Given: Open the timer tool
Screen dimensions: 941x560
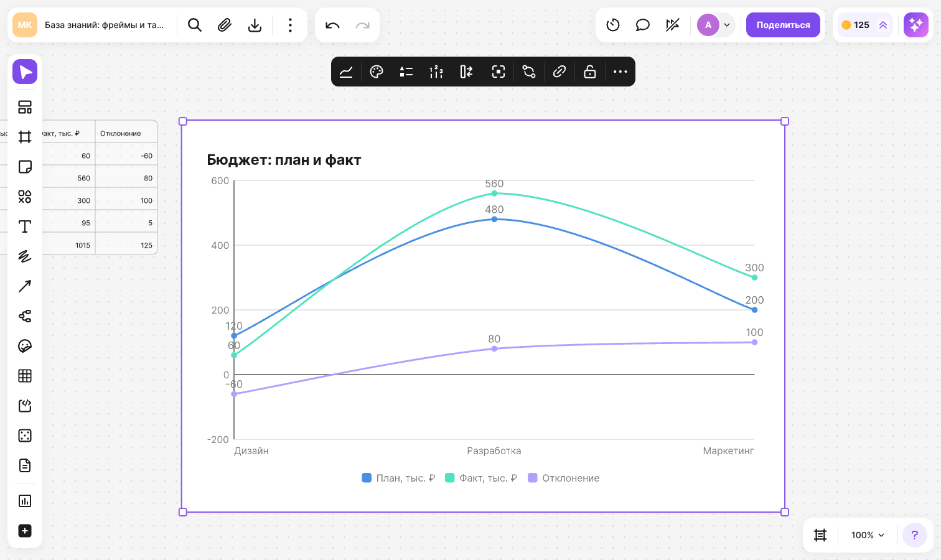Looking at the screenshot, I should 613,25.
